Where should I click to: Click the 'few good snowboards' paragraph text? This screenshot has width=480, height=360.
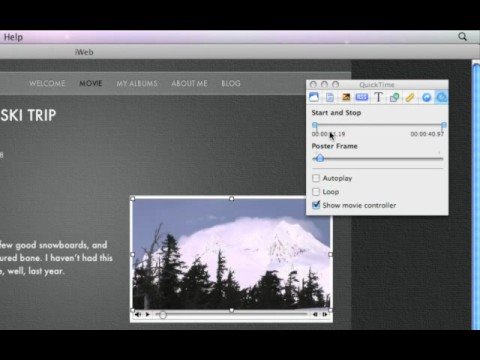(56, 258)
